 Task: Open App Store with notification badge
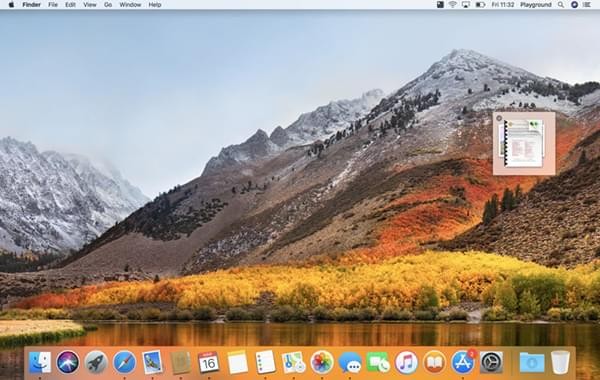pyautogui.click(x=463, y=362)
